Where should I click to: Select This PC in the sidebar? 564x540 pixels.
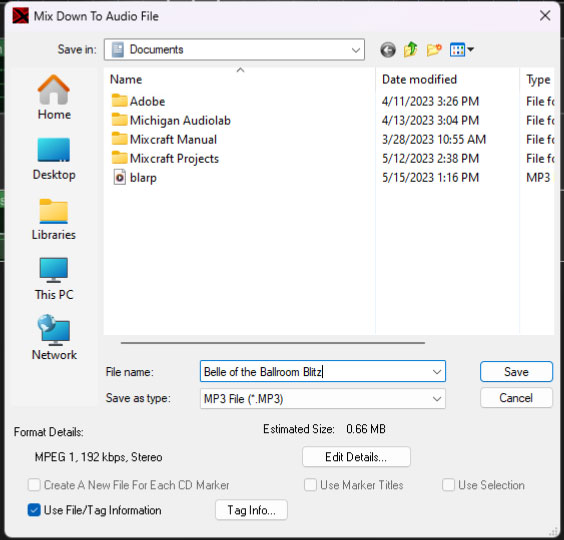pos(54,279)
